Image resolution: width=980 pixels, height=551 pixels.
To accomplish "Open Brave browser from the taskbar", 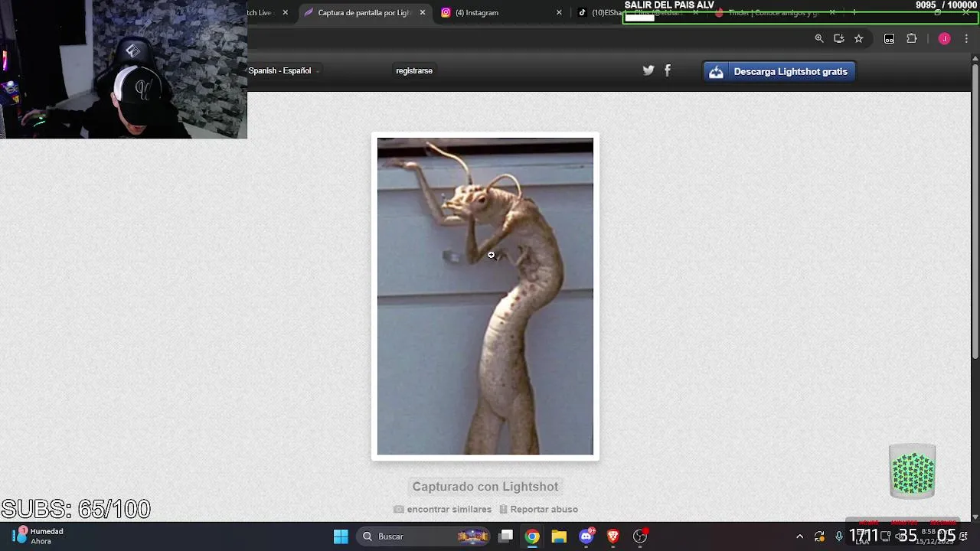I will point(612,536).
